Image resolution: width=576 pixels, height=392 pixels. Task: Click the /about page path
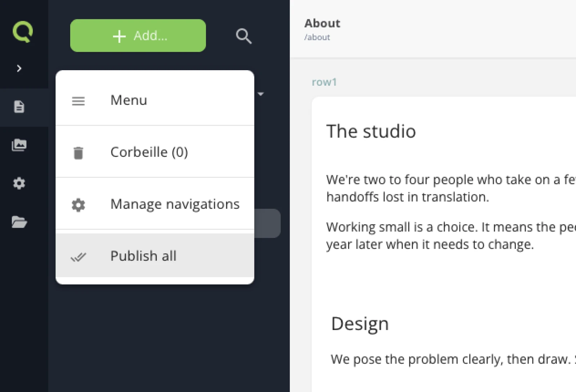(317, 37)
